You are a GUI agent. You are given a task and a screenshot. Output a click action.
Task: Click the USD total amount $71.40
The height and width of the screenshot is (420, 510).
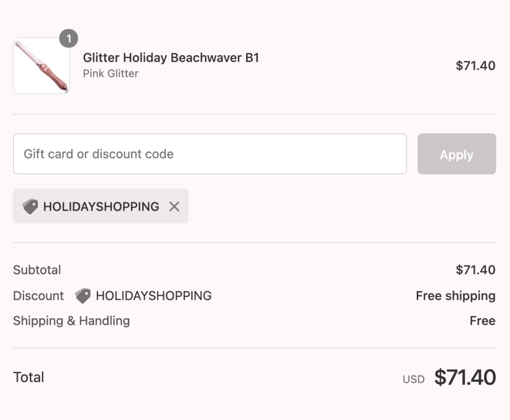click(x=465, y=378)
